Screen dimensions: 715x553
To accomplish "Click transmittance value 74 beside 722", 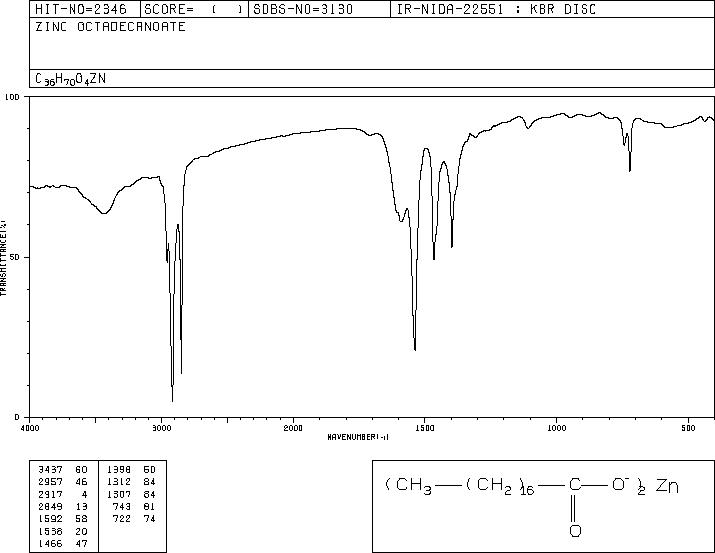I will pyautogui.click(x=150, y=519).
